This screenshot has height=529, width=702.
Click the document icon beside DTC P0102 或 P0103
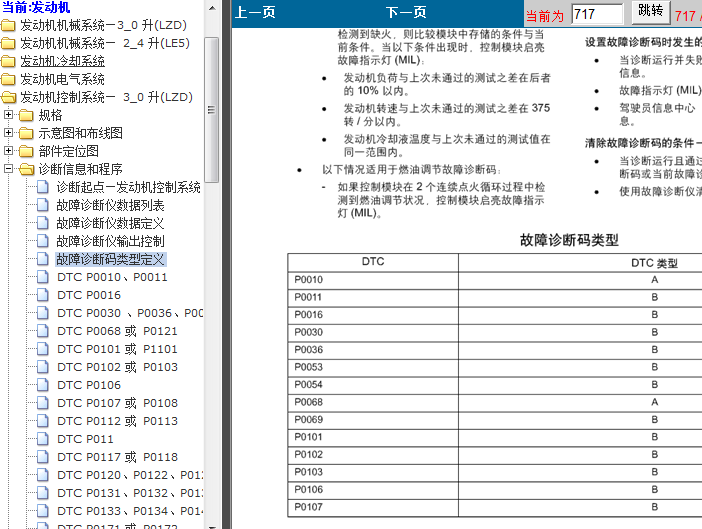point(43,367)
